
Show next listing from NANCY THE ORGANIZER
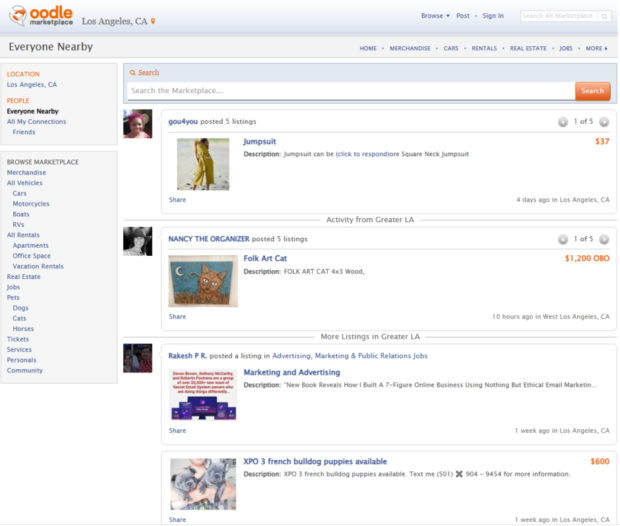point(603,240)
